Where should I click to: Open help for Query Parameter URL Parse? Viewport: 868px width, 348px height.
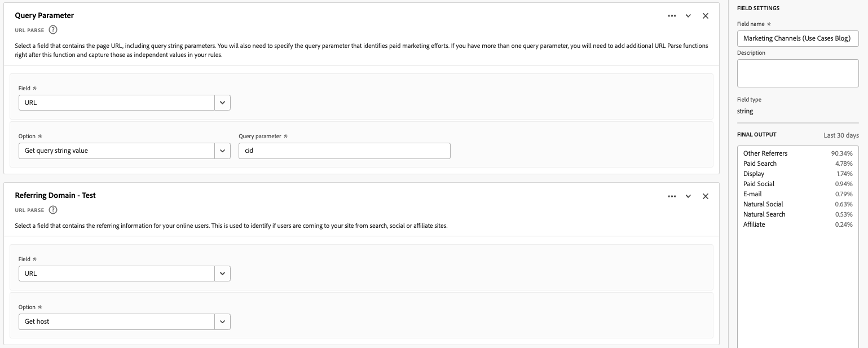[x=53, y=30]
